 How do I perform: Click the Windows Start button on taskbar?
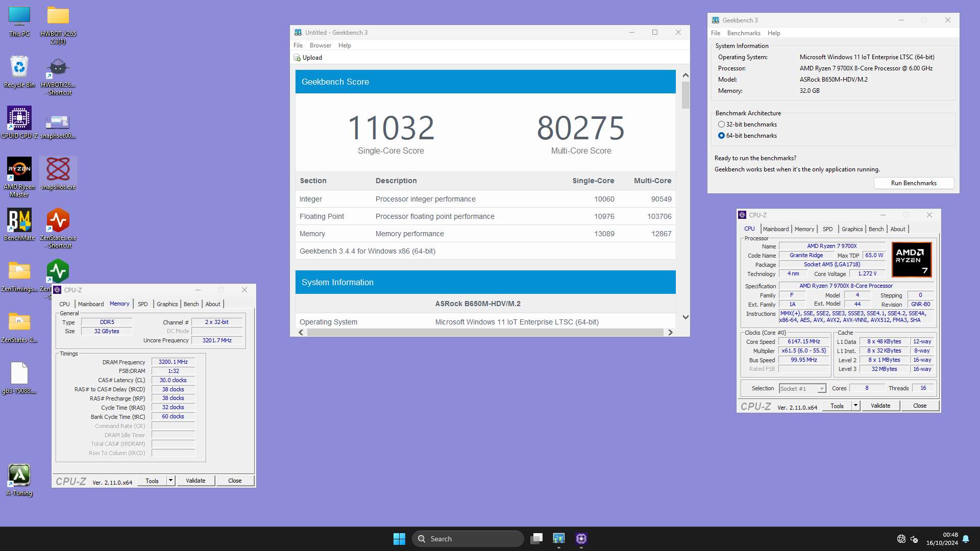point(399,539)
